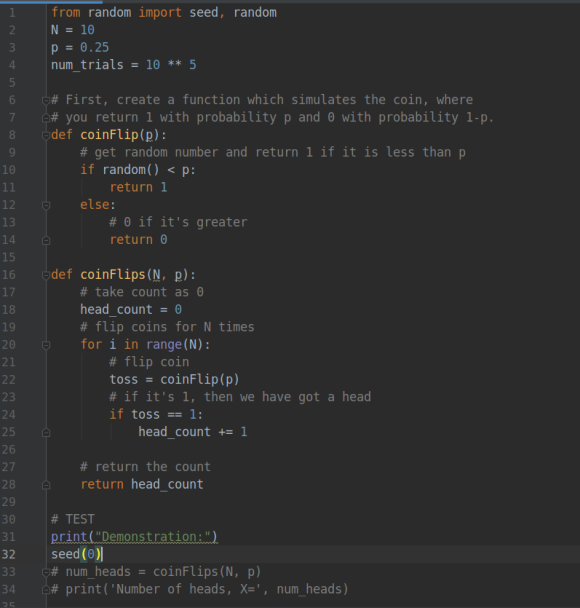
Task: Click comment '# 0 if it's greater'
Action: tap(178, 222)
